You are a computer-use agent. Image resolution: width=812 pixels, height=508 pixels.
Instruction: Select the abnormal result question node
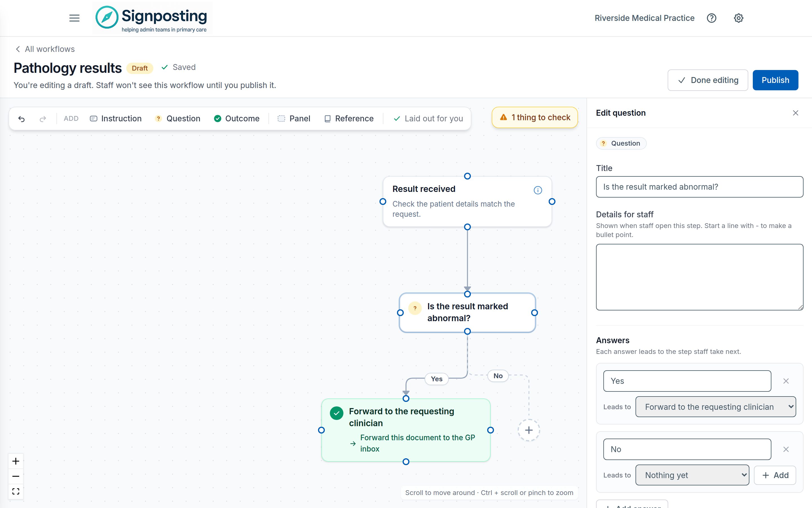(467, 312)
